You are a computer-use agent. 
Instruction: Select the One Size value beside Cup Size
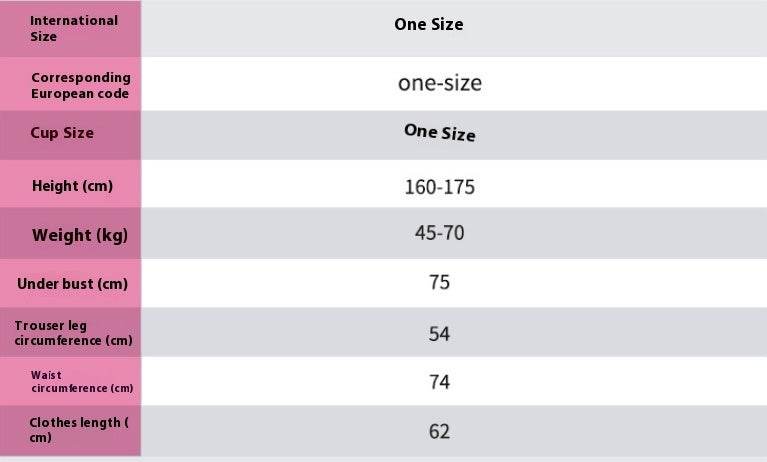click(439, 132)
